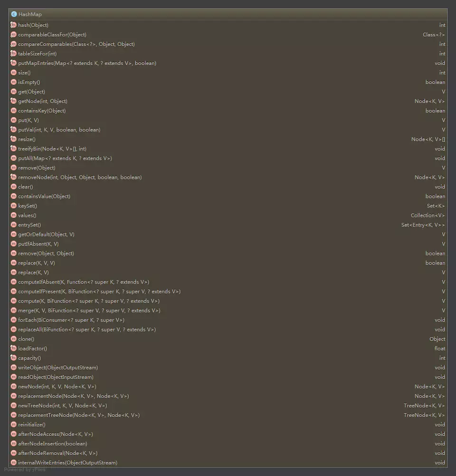Click the method icon beside readObject(ObjectInputStream)
This screenshot has height=476, width=456.
(13, 377)
